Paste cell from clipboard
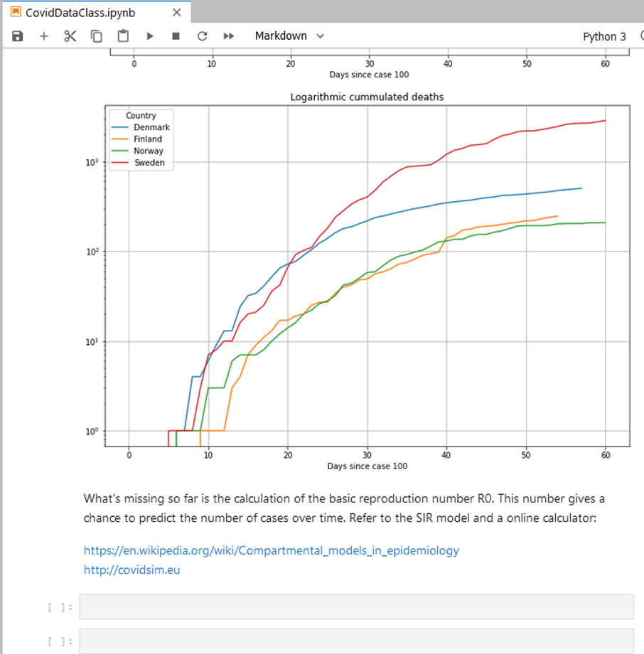This screenshot has width=644, height=654. coord(123,36)
